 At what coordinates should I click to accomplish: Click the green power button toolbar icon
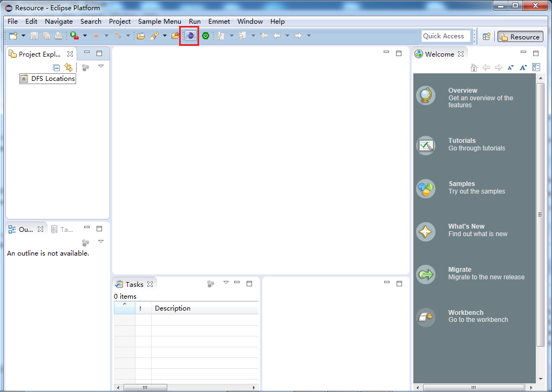coord(206,36)
